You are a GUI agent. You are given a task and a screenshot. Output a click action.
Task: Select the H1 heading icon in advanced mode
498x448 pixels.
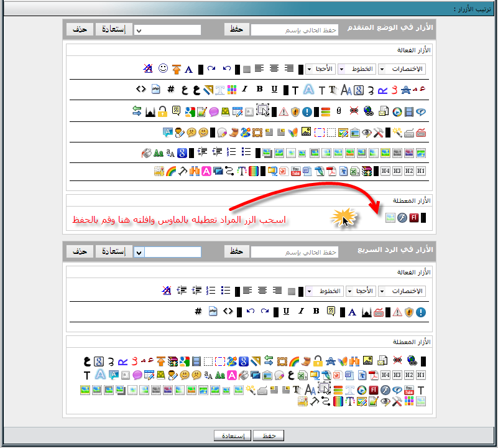click(421, 171)
